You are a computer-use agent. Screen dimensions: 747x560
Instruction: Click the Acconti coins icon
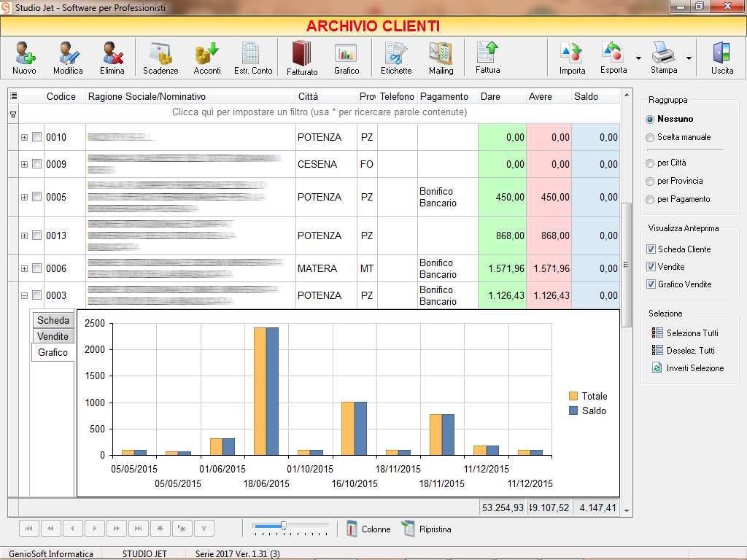click(x=206, y=53)
